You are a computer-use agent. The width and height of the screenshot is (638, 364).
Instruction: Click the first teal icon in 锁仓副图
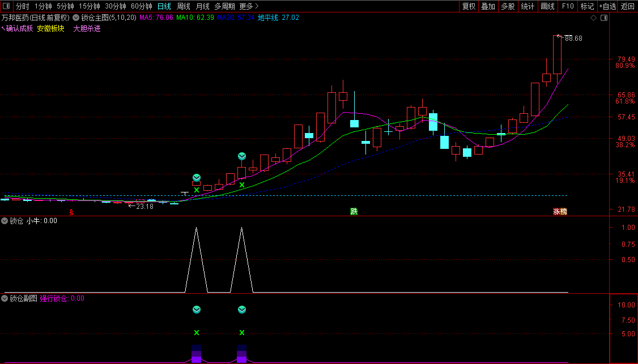point(197,310)
